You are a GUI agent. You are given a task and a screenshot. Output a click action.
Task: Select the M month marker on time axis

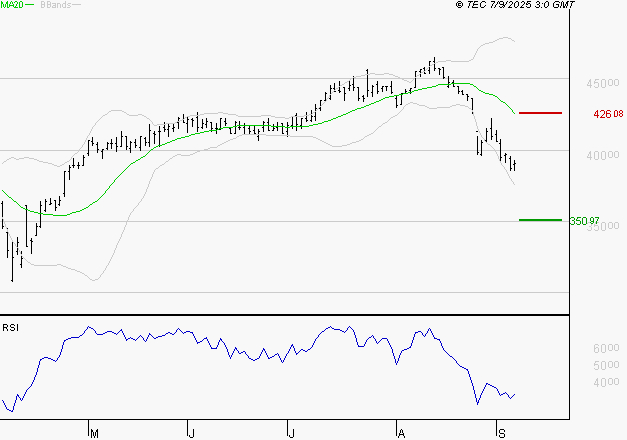pos(95,433)
